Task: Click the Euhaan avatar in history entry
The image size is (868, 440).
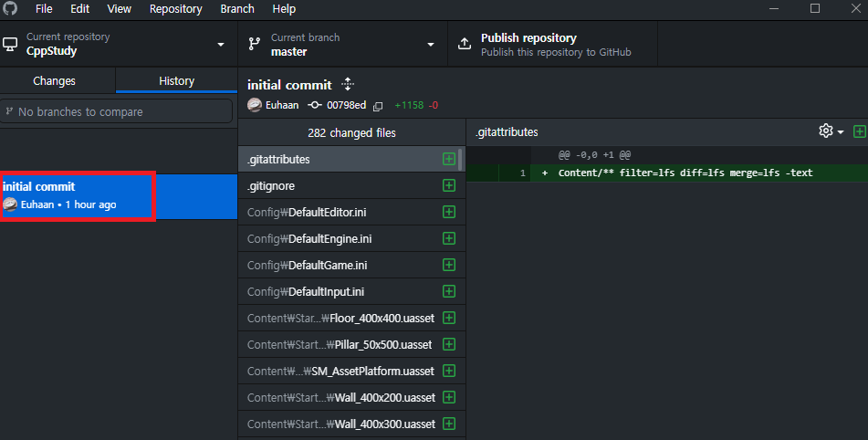Action: click(10, 204)
